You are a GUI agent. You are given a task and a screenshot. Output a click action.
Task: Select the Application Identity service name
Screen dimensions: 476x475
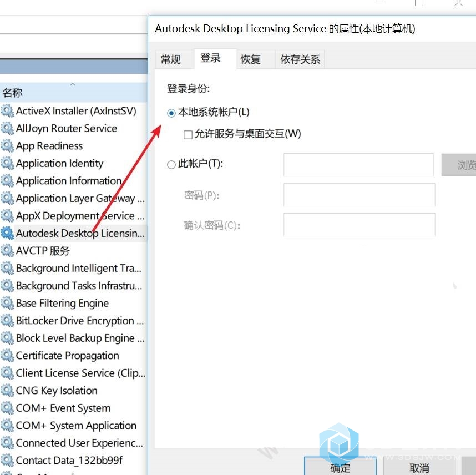[x=60, y=163]
